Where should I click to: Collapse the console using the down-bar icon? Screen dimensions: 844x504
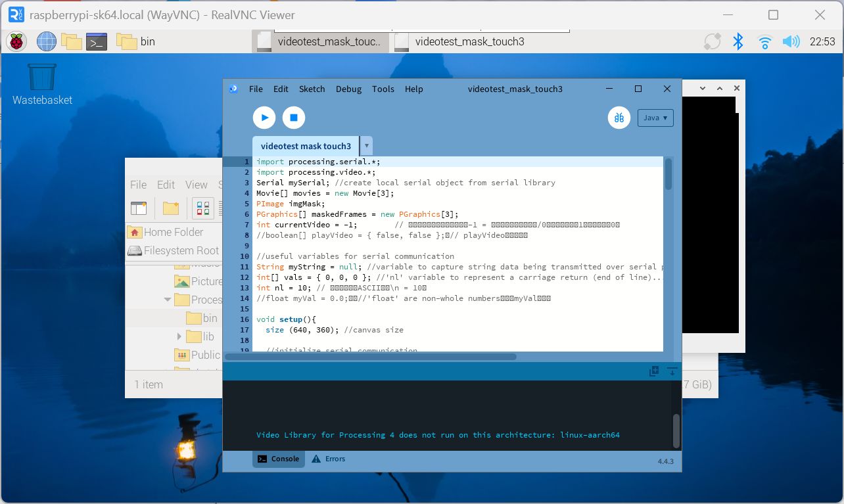[x=672, y=371]
